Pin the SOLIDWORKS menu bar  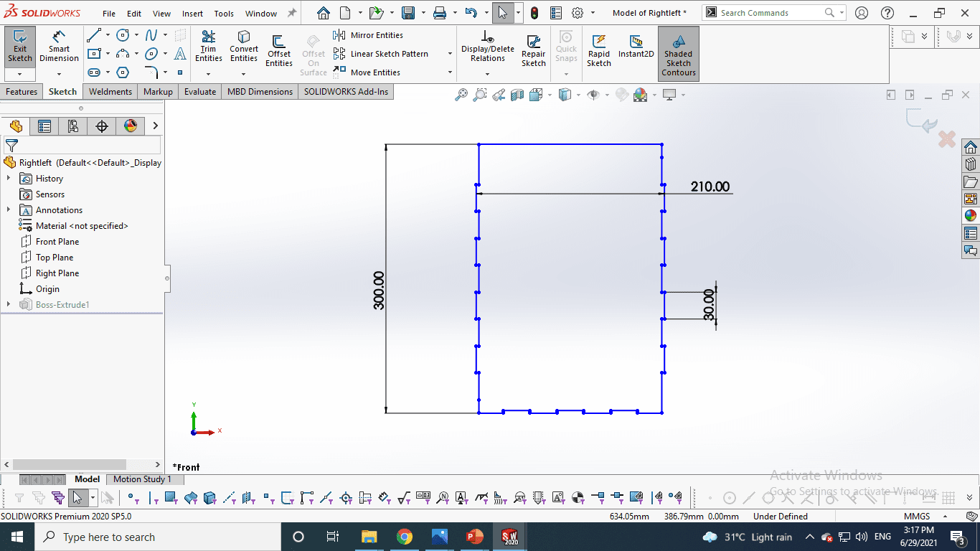292,13
